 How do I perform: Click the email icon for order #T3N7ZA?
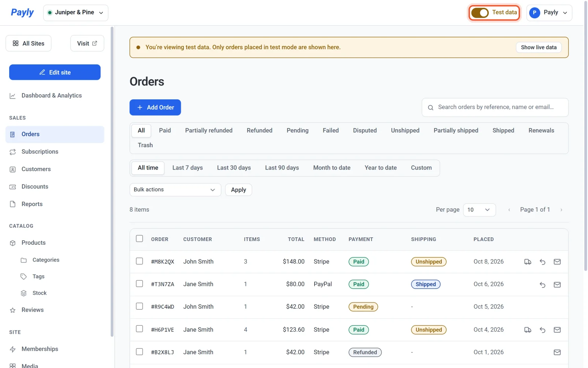tap(557, 284)
